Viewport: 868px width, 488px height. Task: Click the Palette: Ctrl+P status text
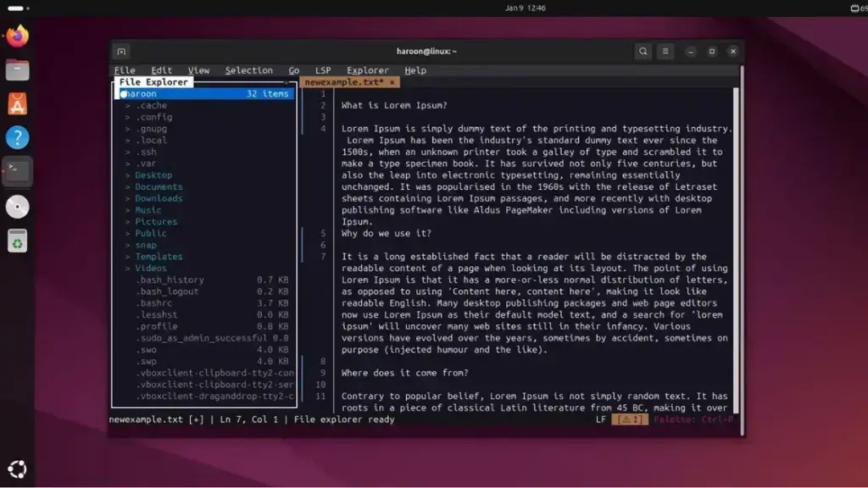[x=693, y=419]
